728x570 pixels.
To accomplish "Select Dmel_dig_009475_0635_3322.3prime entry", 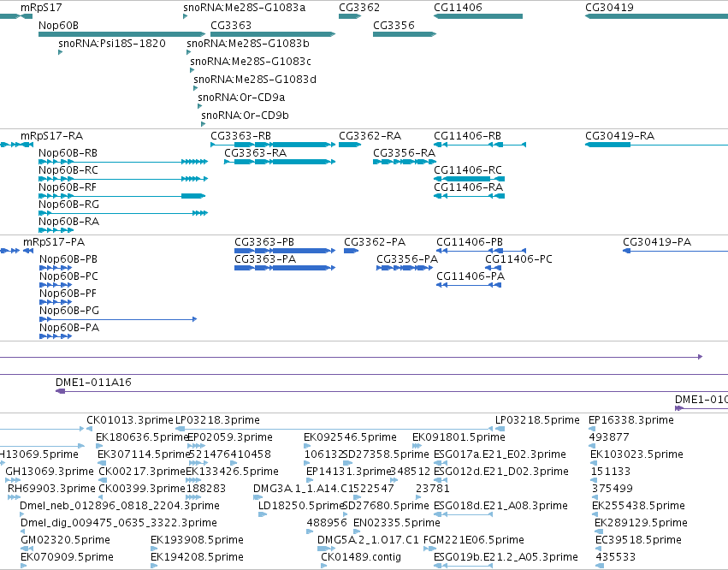I will (118, 523).
